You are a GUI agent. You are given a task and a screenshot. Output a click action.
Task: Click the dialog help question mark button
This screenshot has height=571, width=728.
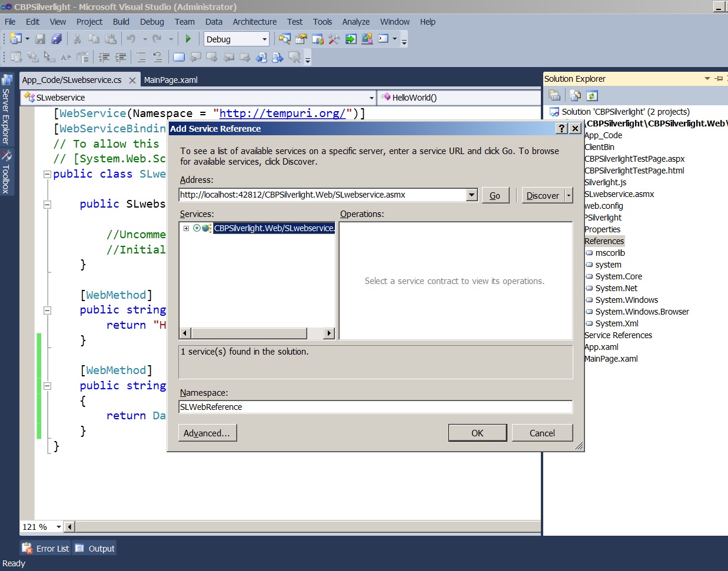point(562,128)
